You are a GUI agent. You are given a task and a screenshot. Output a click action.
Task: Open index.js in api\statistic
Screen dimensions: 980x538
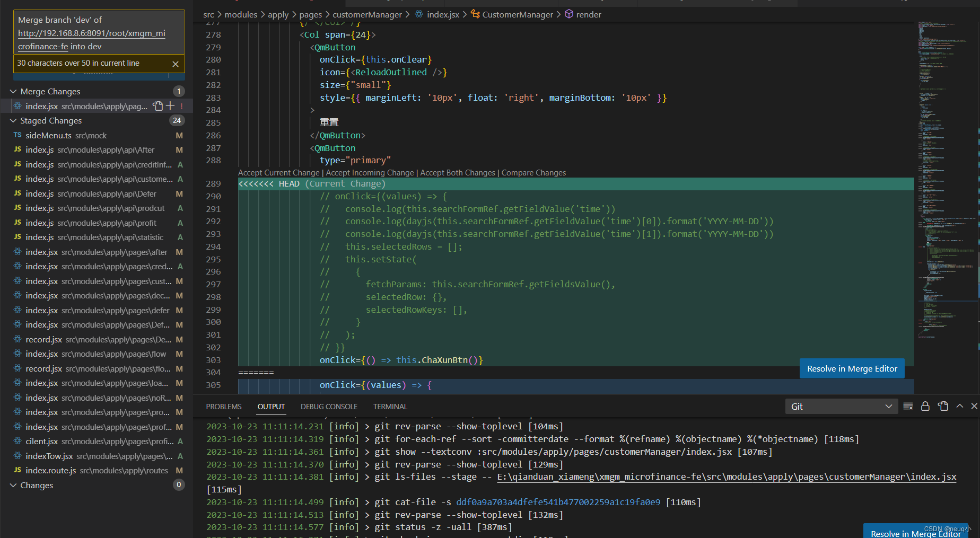tap(97, 237)
